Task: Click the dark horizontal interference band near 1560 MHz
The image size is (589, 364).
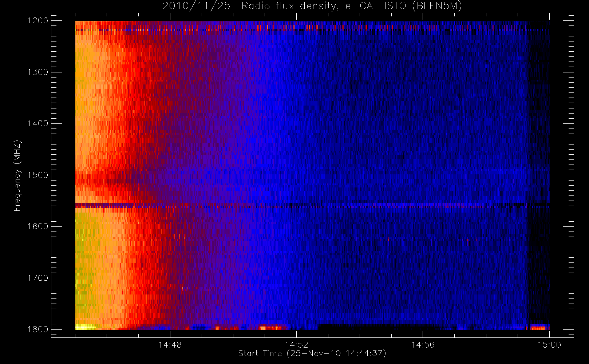Action: click(312, 206)
